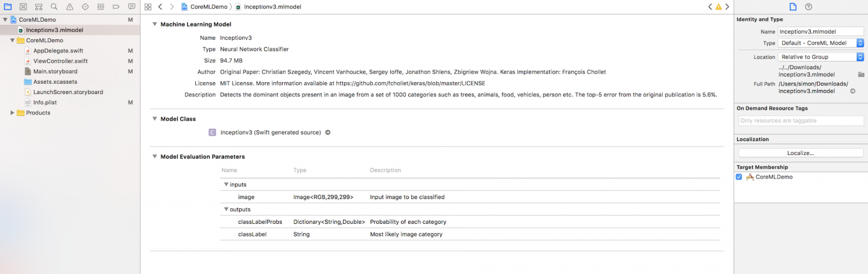Viewport: 868px width, 274px height.
Task: Click the related items grid icon
Action: [x=148, y=7]
